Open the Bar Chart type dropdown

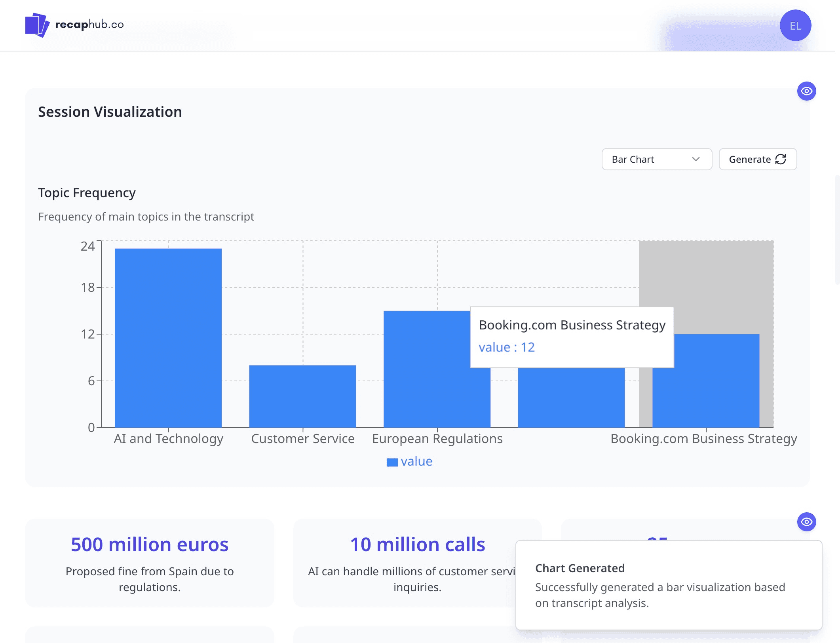[657, 159]
